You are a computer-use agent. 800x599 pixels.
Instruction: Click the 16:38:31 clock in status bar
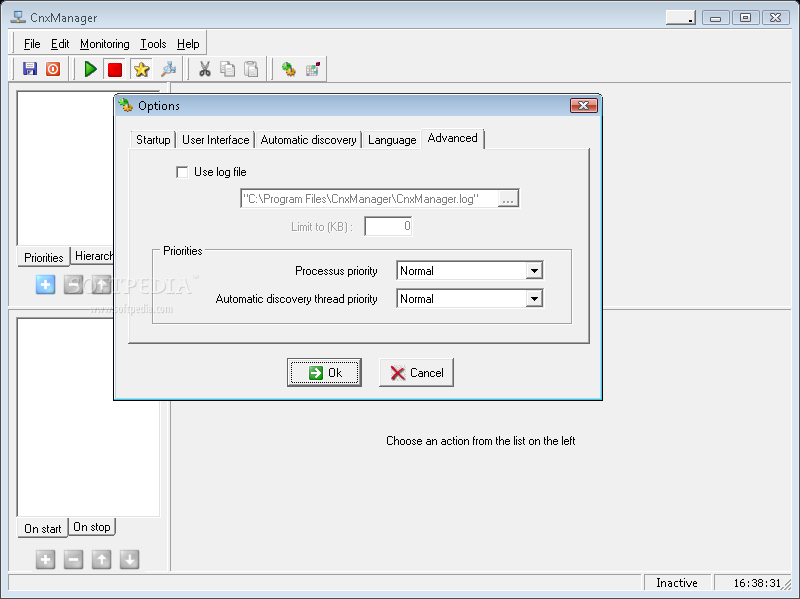tap(757, 583)
